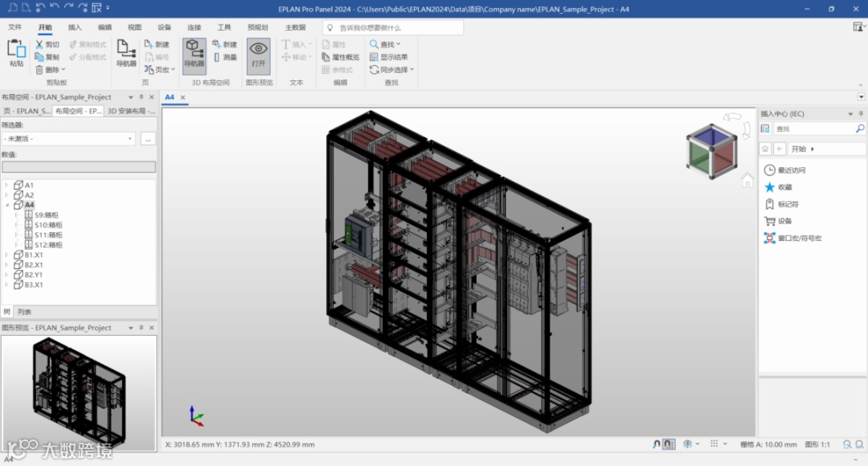This screenshot has height=466, width=868.
Task: Open 最近访问 in insert center
Action: pos(785,170)
